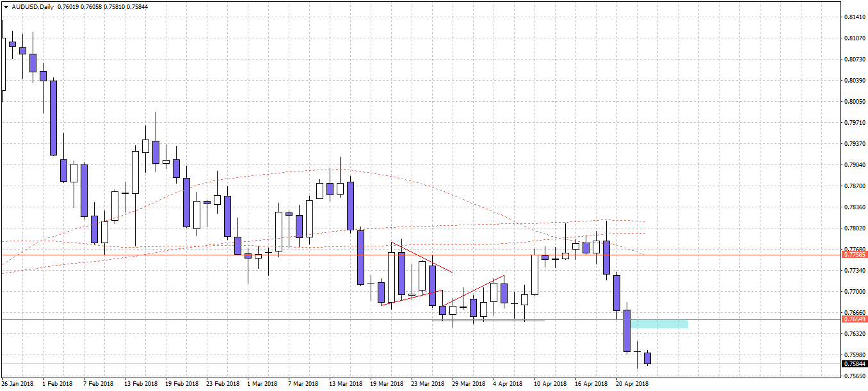Click the red 0.76549 price tag
This screenshot has height=391, width=868.
[x=855, y=319]
